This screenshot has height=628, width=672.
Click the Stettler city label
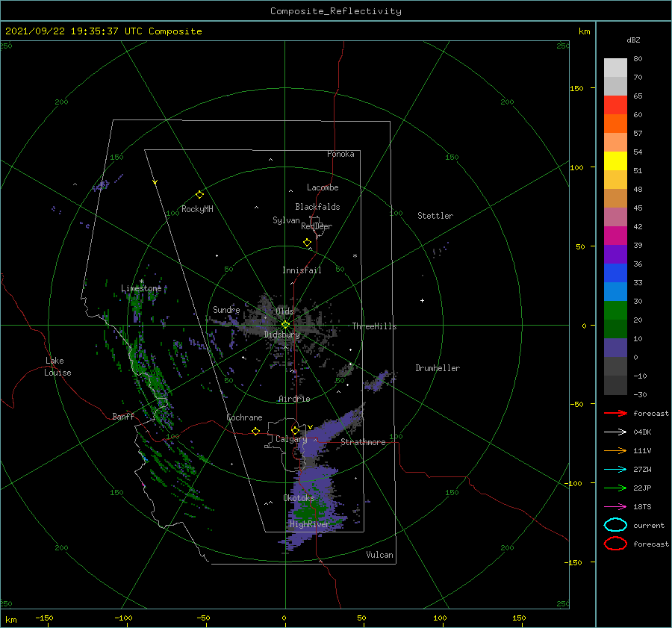pyautogui.click(x=435, y=216)
